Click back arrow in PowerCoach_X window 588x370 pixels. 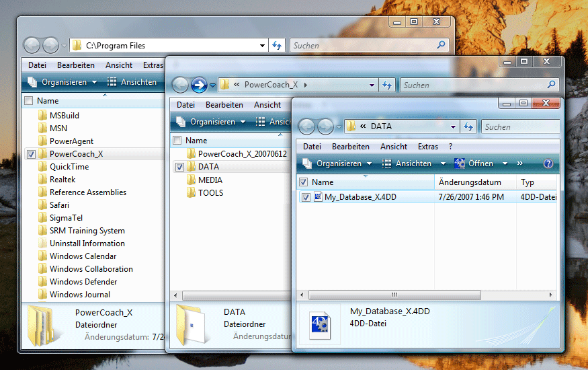pyautogui.click(x=180, y=85)
